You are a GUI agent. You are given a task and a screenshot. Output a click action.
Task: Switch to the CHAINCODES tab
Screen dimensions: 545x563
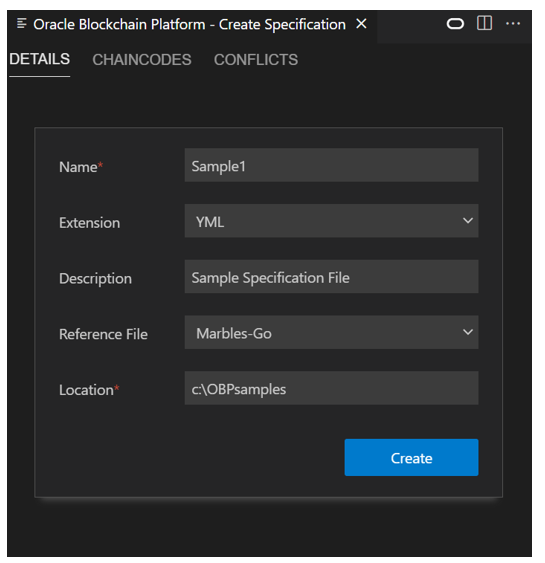[x=142, y=60]
